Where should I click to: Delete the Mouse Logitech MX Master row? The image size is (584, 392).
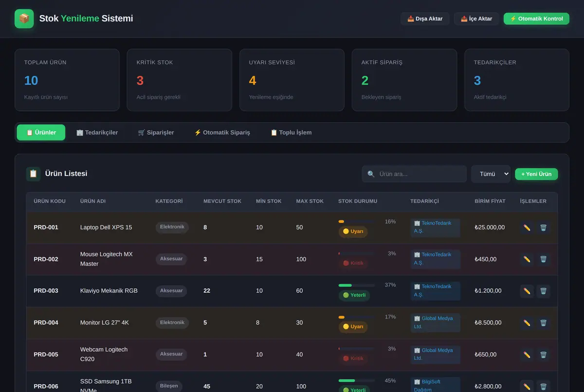tap(543, 259)
